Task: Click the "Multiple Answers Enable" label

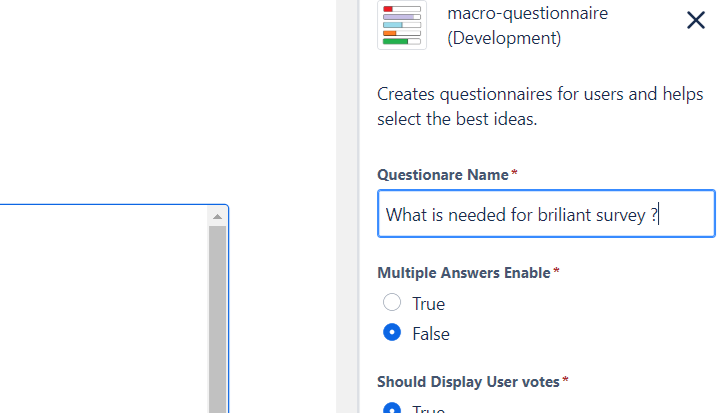Action: coord(463,272)
